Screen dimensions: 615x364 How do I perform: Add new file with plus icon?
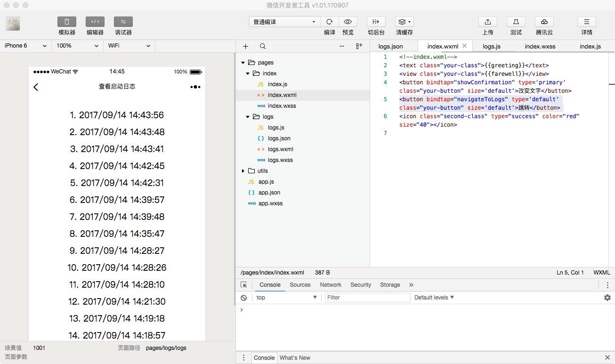point(245,46)
